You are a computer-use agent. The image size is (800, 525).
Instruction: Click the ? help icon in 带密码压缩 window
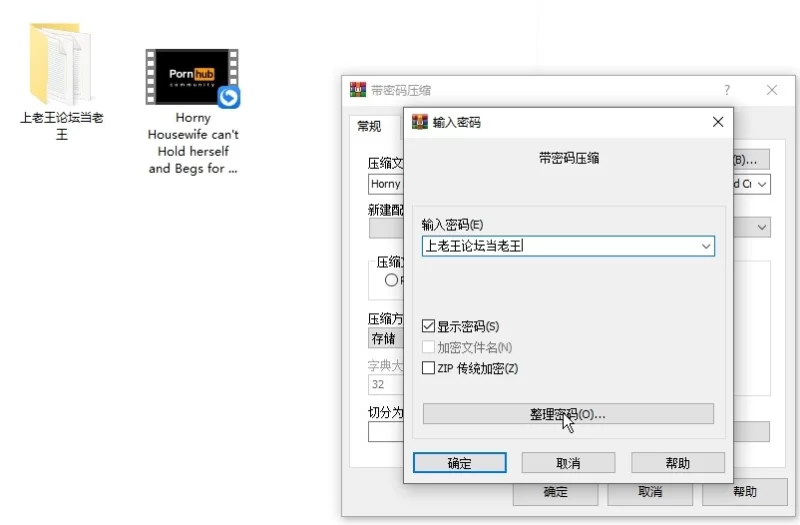727,90
